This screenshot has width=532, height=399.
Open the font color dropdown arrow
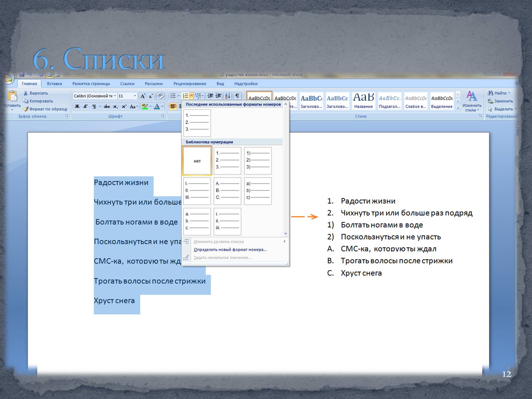click(162, 106)
